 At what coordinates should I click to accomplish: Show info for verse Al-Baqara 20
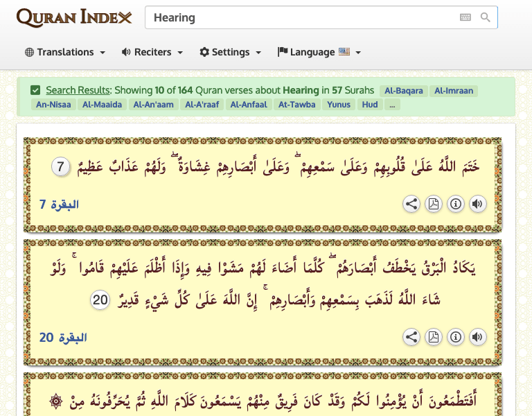[456, 337]
